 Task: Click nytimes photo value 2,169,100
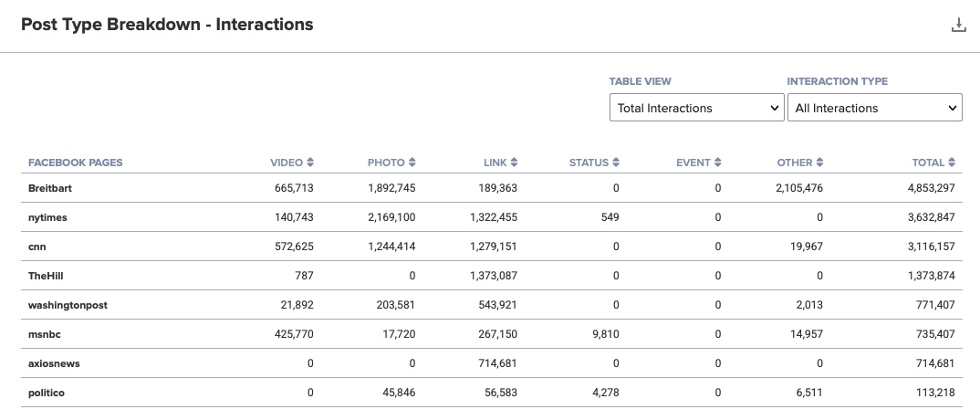click(391, 217)
